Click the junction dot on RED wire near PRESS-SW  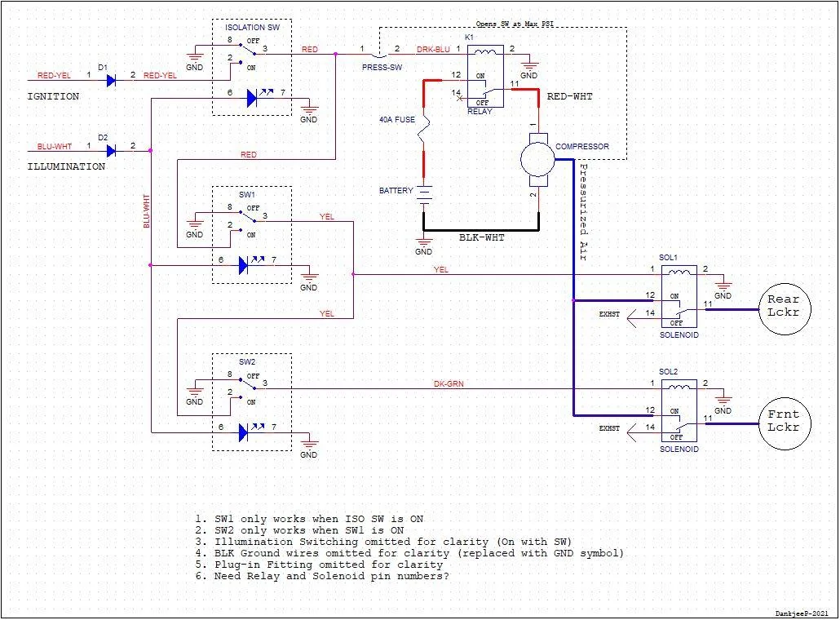pyautogui.click(x=336, y=54)
